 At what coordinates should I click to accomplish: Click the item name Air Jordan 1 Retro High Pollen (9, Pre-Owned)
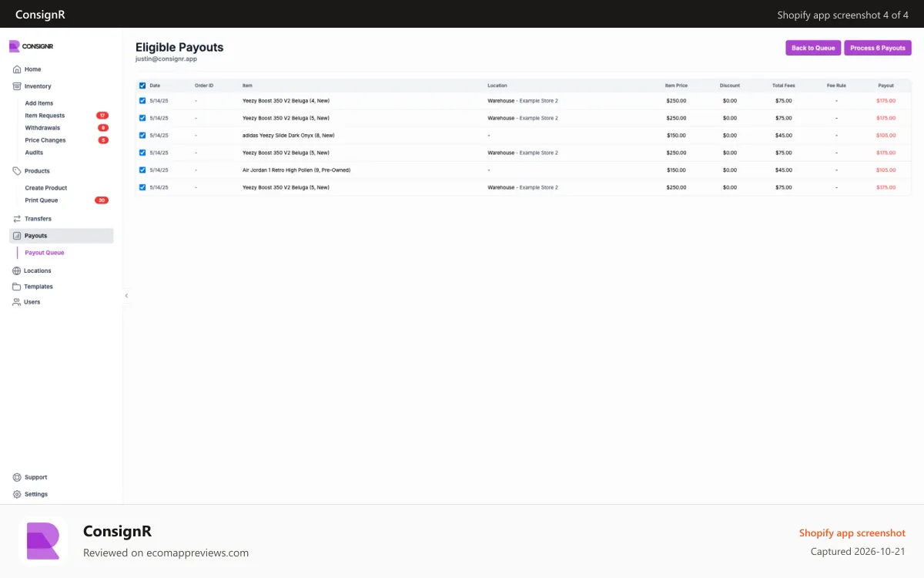(x=296, y=170)
